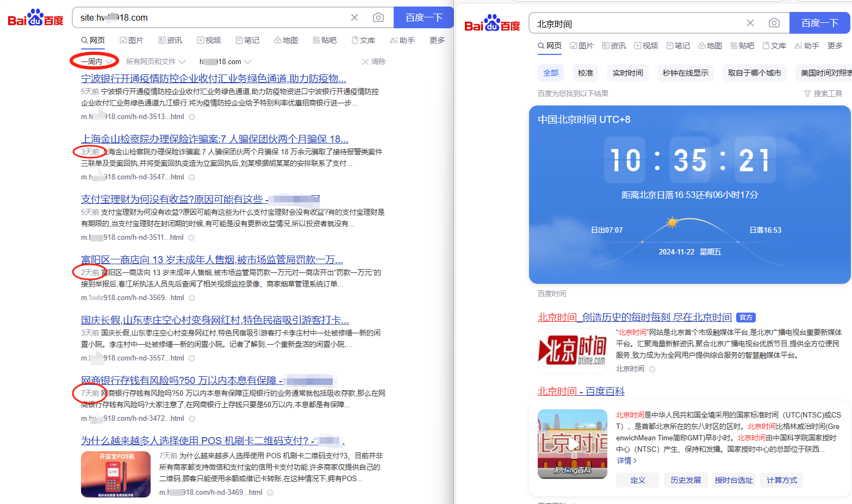The image size is (852, 504).
Task: Click 百度一下 button in right window
Action: [820, 23]
